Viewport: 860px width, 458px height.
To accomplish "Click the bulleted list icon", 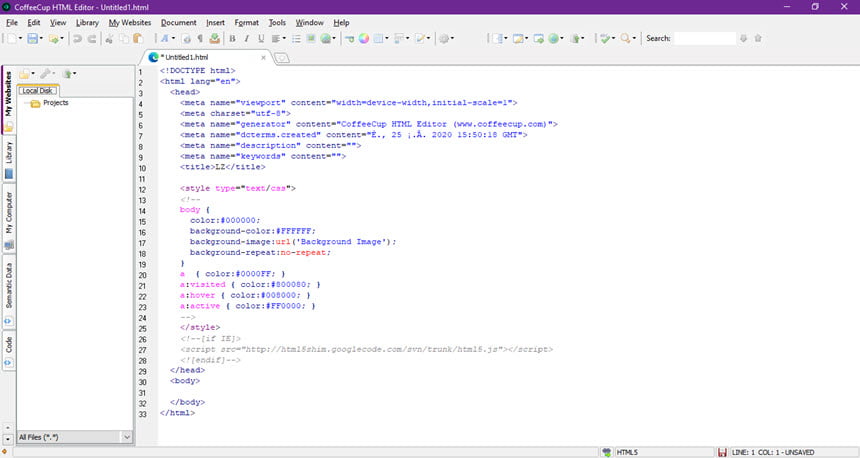I will [296, 38].
